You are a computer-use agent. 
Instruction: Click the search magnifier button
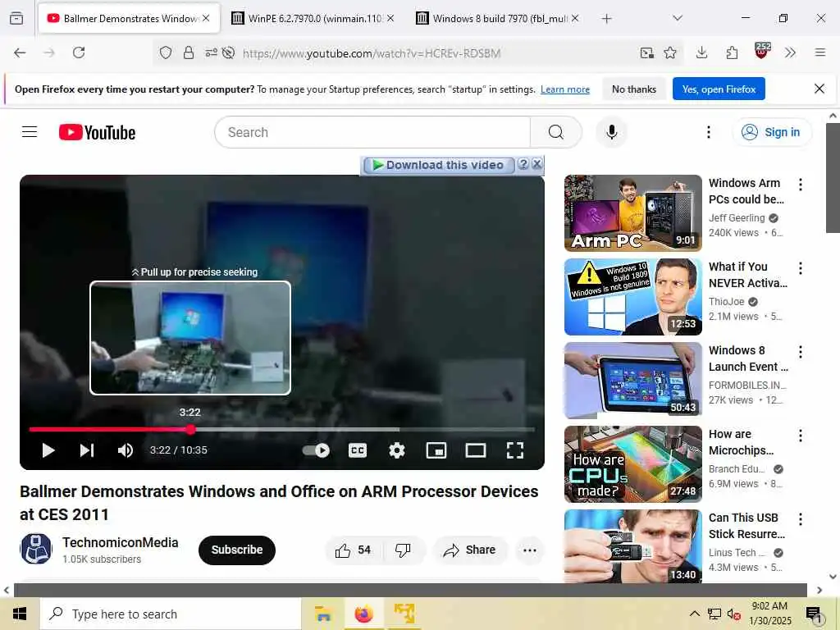pyautogui.click(x=556, y=132)
